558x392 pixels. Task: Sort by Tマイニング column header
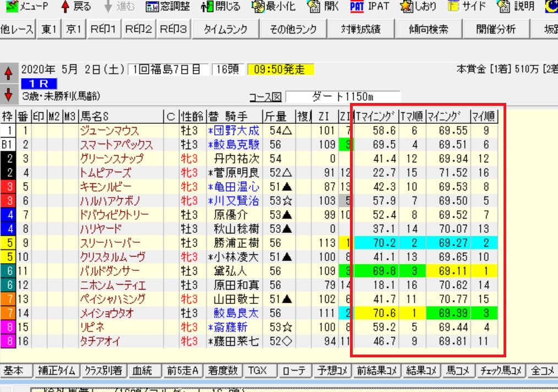376,116
